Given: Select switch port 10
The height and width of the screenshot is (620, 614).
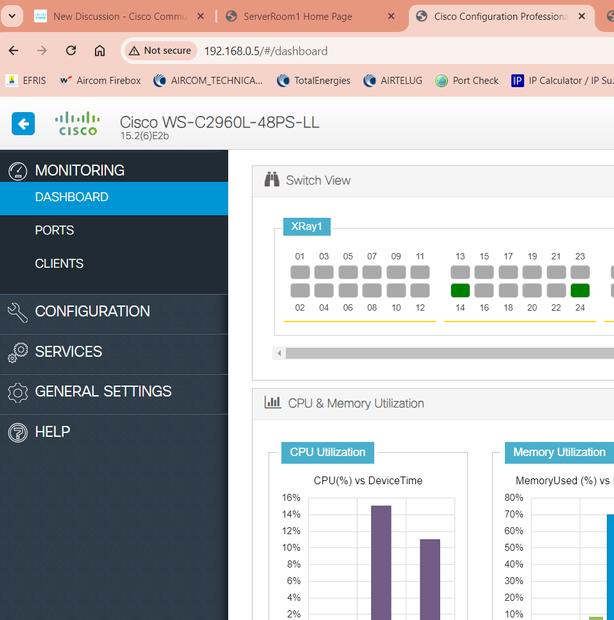Looking at the screenshot, I should pos(396,291).
